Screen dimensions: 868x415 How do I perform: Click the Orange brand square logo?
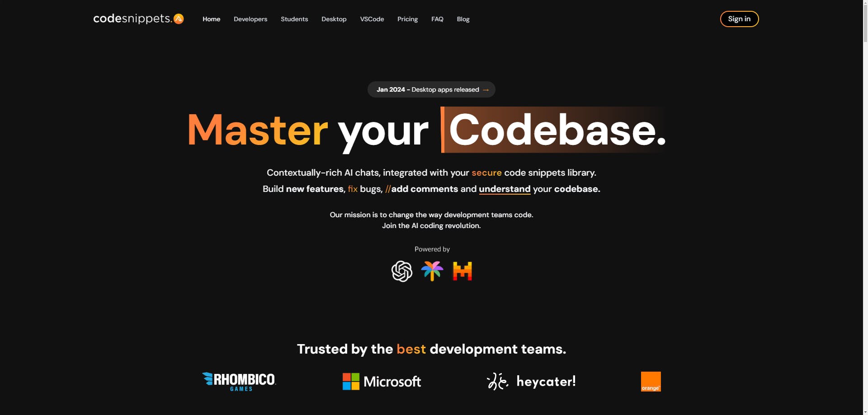651,382
